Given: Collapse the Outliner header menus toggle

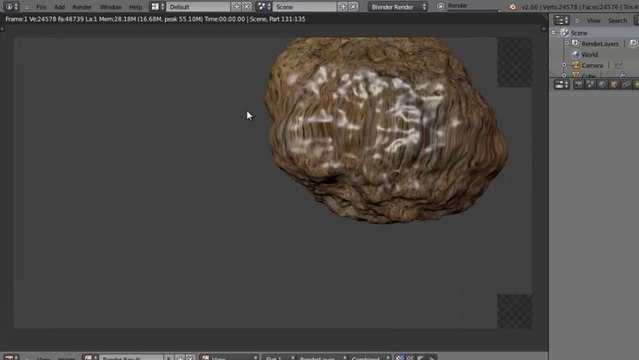Looking at the screenshot, I should pyautogui.click(x=577, y=21).
